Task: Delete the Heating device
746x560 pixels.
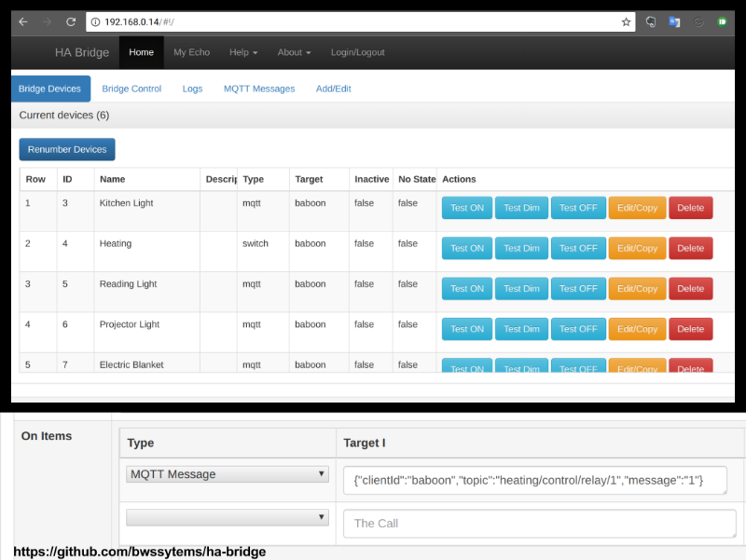Action: [690, 248]
